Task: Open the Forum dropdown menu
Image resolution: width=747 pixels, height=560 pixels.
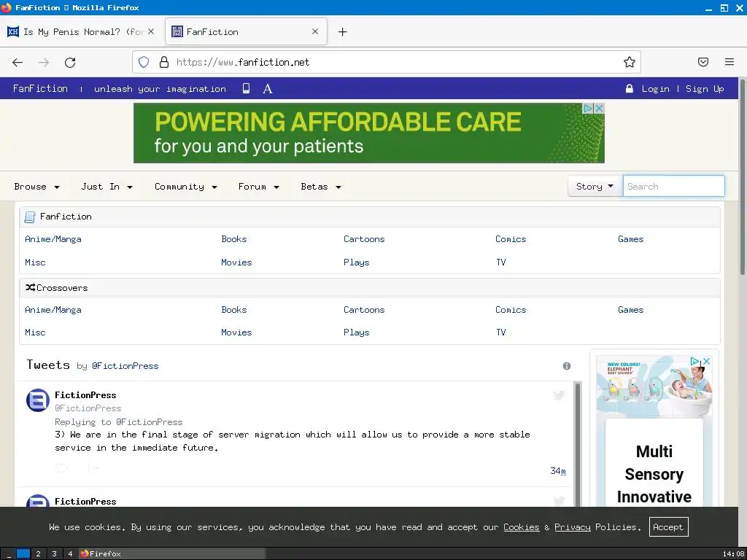Action: (x=259, y=187)
